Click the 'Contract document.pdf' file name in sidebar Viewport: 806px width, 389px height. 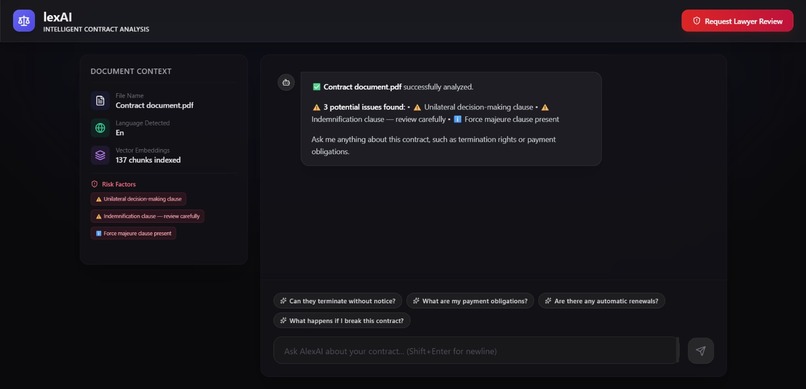tap(154, 105)
